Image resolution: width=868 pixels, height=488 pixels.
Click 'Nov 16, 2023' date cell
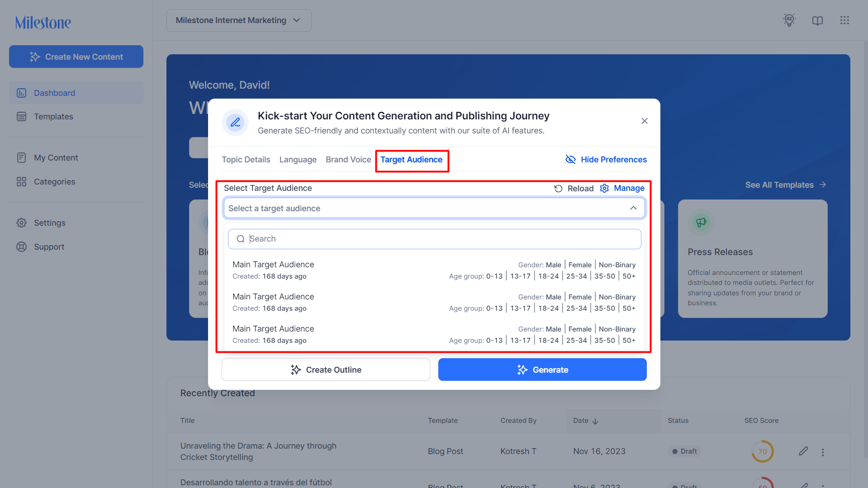[x=599, y=451]
